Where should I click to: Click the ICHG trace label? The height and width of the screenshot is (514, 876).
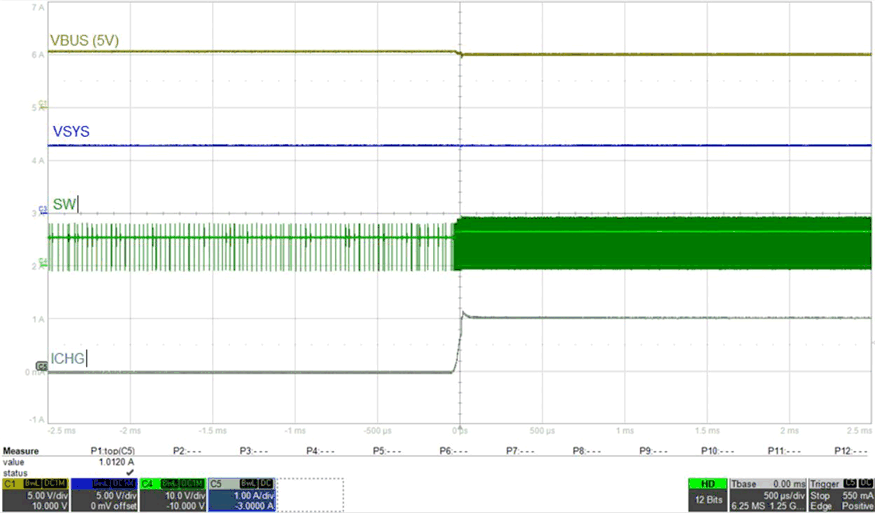tap(68, 357)
